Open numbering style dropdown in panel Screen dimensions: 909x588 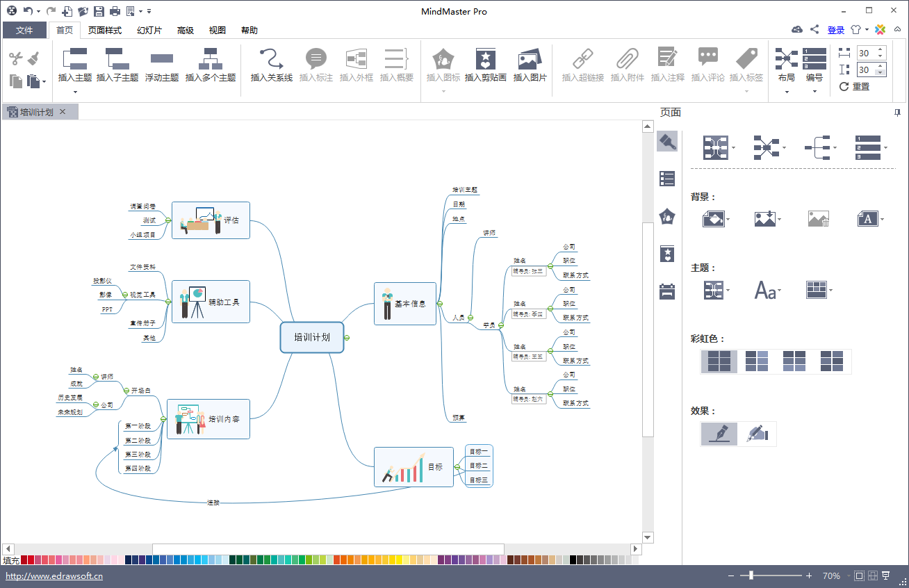[871, 147]
